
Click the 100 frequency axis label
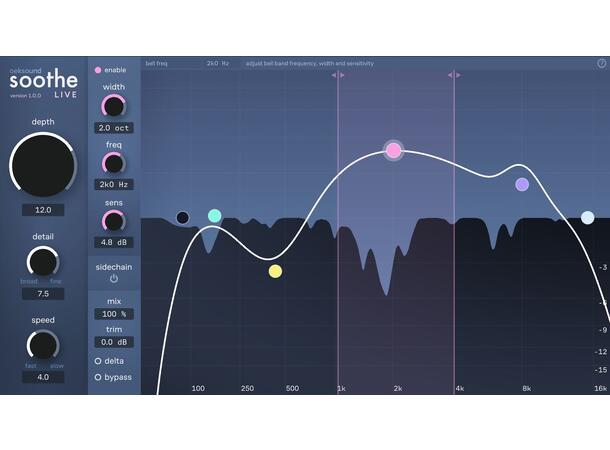198,388
